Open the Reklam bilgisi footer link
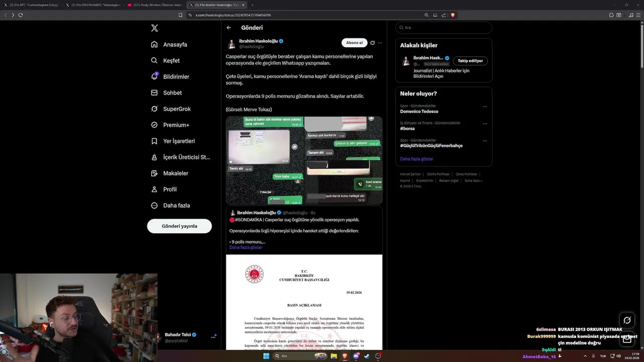The height and width of the screenshot is (362, 644). 449,180
